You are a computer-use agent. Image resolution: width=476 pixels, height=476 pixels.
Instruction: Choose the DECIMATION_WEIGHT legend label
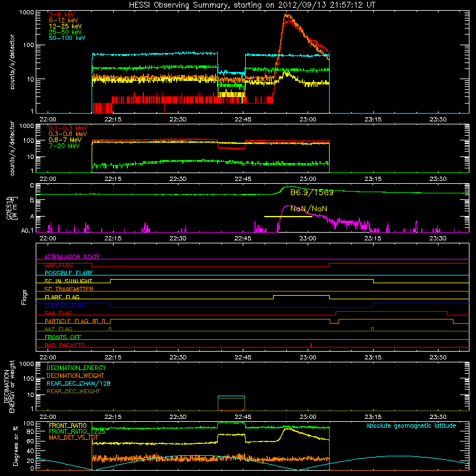[x=76, y=375]
